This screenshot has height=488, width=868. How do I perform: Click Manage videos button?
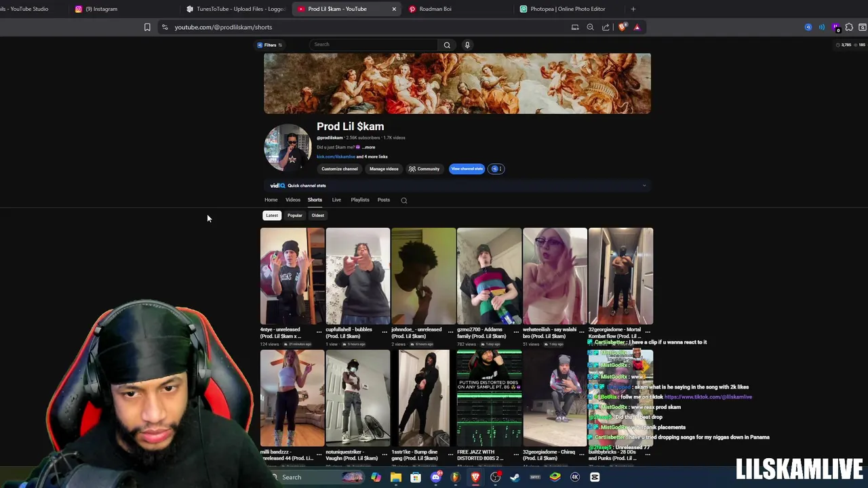click(384, 169)
